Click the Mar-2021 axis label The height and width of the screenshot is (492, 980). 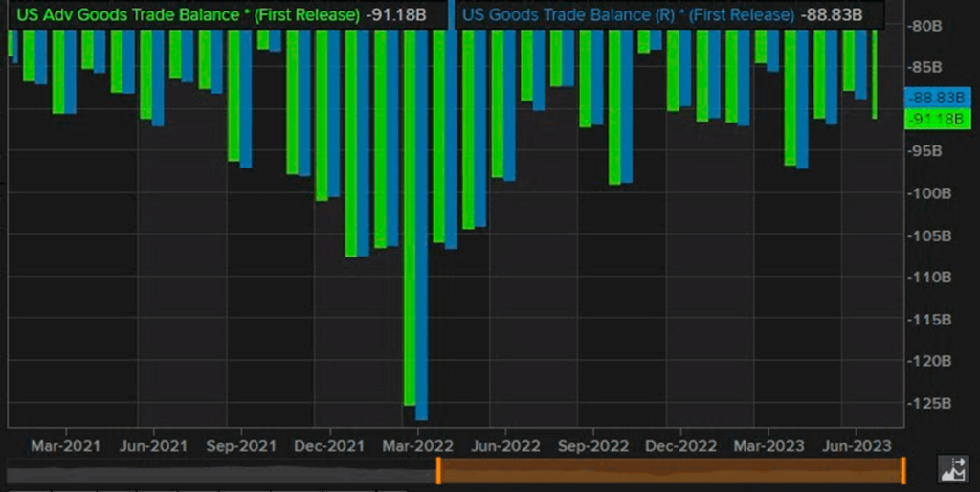65,446
